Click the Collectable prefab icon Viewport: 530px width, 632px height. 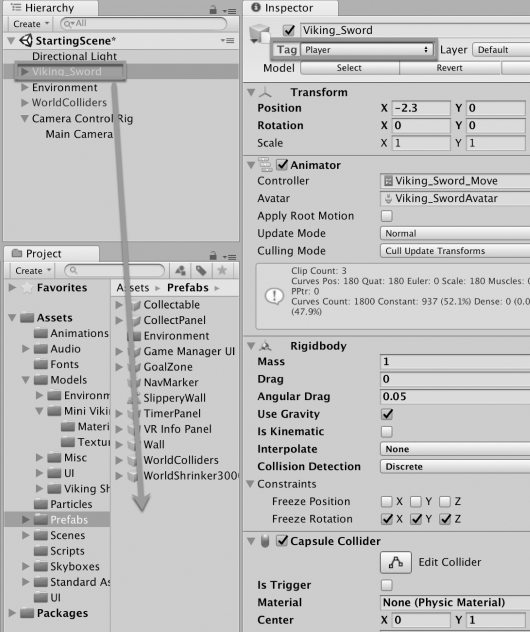[x=135, y=305]
